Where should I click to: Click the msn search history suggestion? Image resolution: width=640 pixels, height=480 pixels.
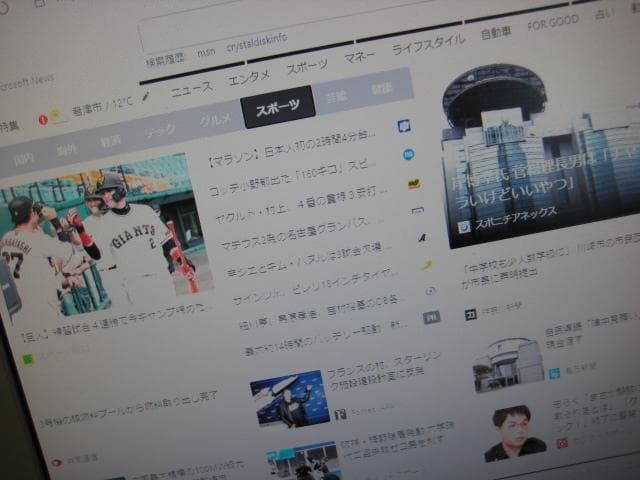(x=206, y=53)
